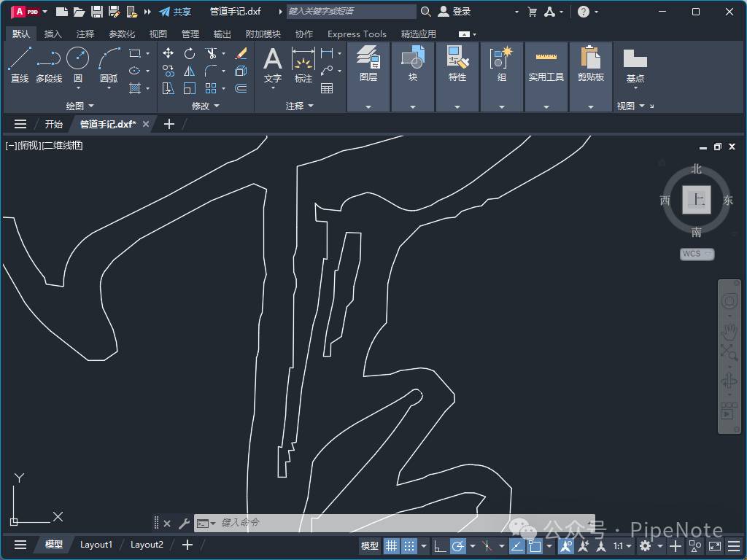Click the 共享 share button
This screenshot has height=560, width=747.
[x=175, y=12]
